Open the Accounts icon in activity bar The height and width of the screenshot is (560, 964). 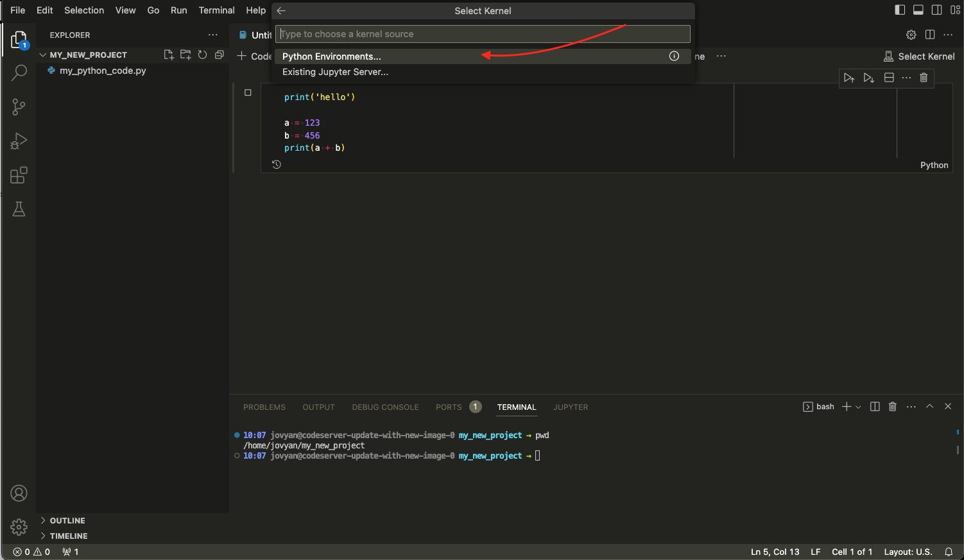[x=19, y=493]
